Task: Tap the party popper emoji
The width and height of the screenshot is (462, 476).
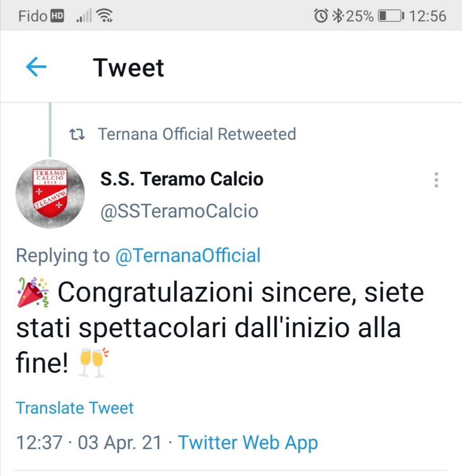Action: [33, 292]
